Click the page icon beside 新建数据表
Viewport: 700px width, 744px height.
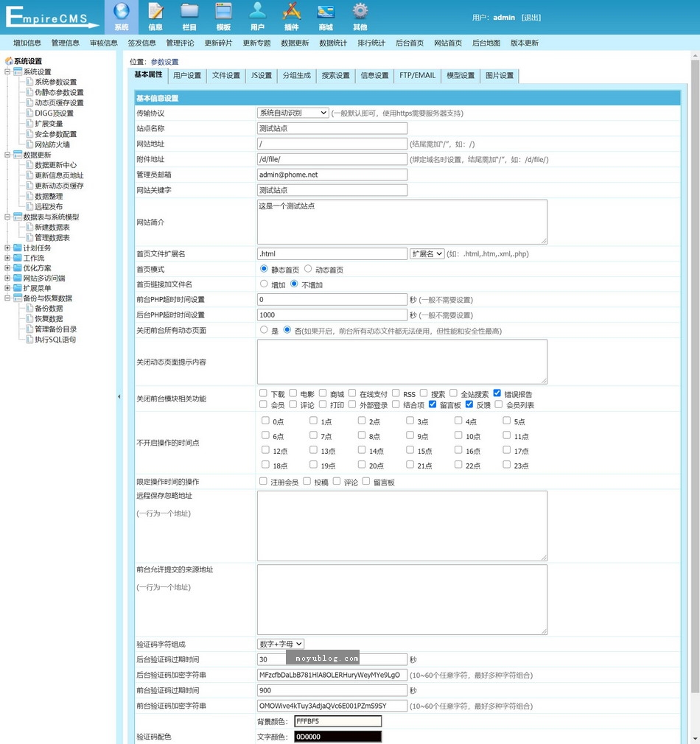29,228
